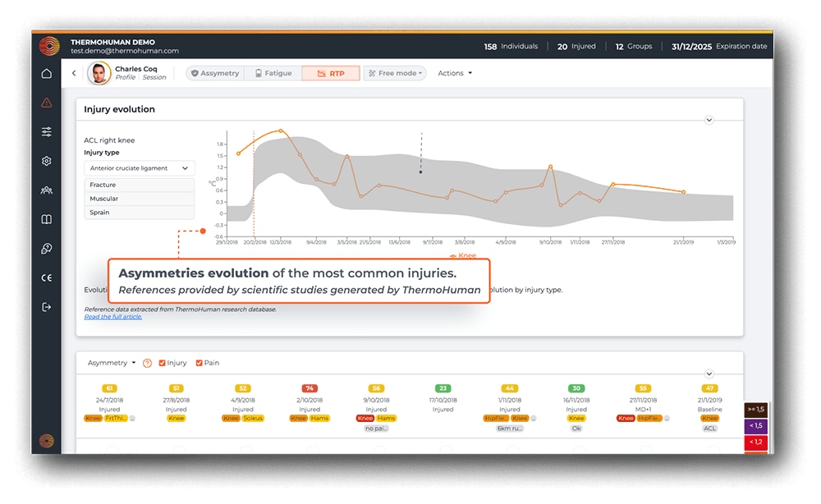Select the 24/7/2018 session scored 61

point(109,403)
